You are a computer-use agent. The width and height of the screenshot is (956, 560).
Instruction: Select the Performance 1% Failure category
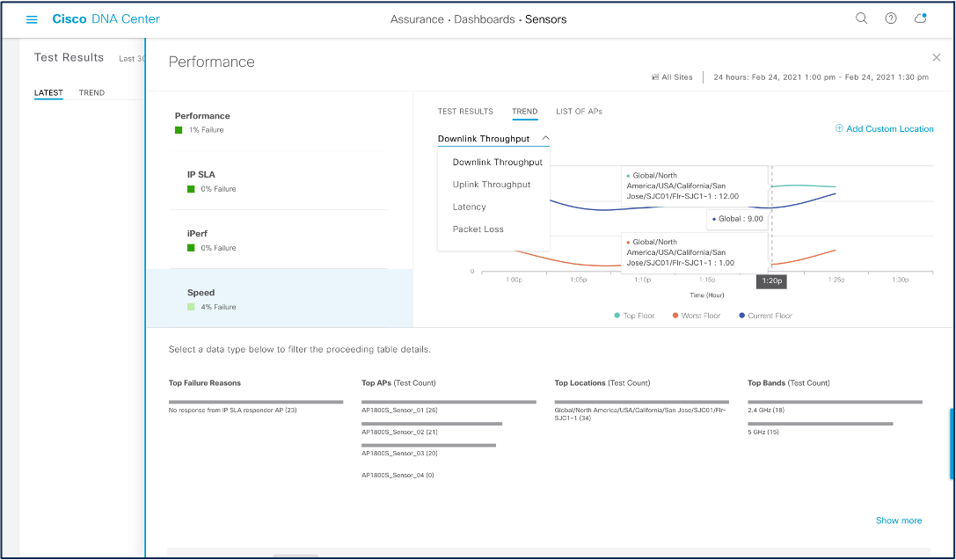point(279,122)
